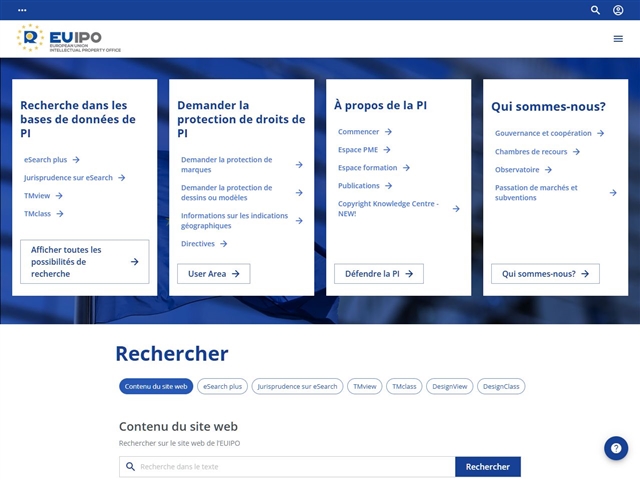The image size is (640, 480).
Task: Open the Chambres de recours link
Action: point(531,151)
